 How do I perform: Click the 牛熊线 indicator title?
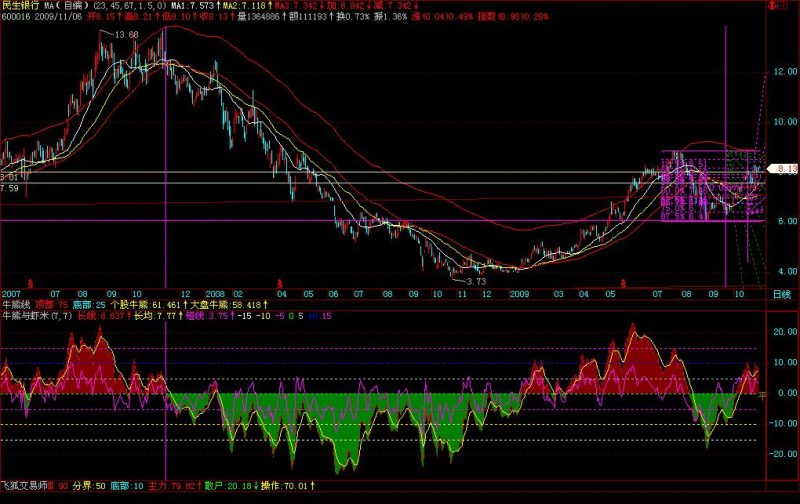(16, 305)
